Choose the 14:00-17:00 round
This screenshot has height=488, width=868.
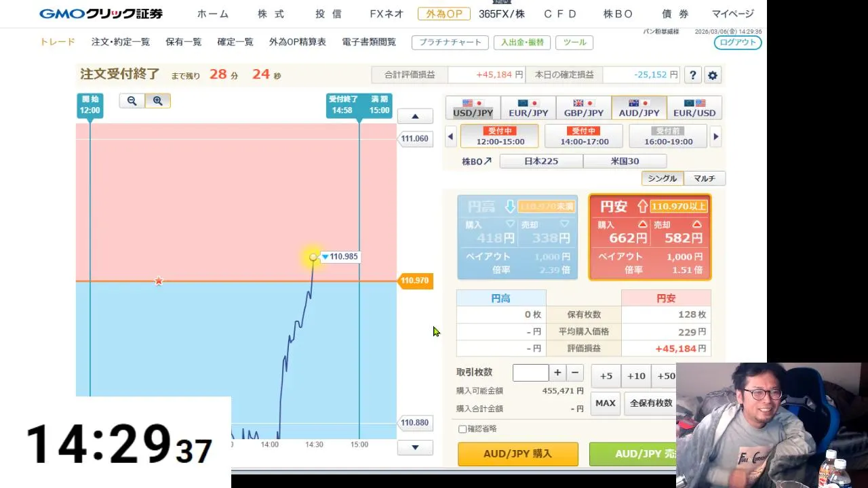point(584,136)
